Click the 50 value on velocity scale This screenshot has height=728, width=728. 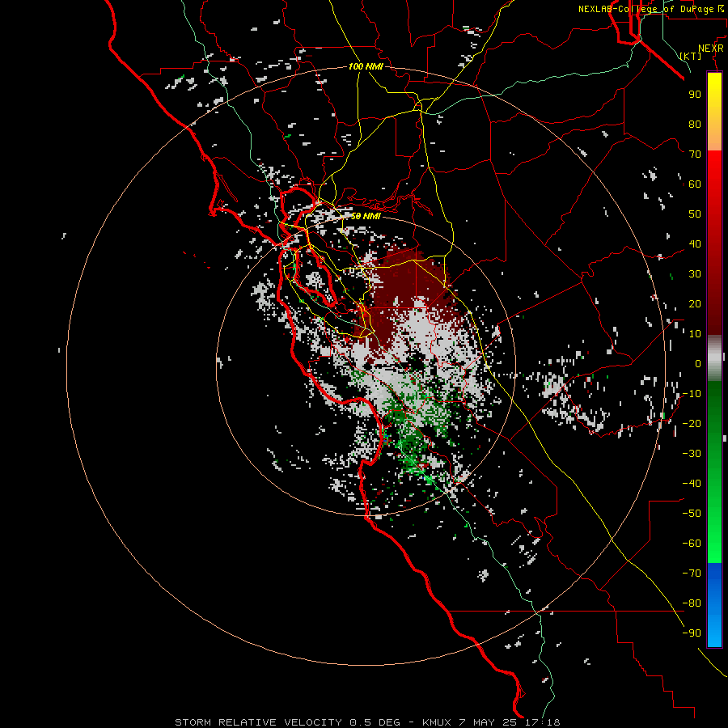[x=695, y=214]
